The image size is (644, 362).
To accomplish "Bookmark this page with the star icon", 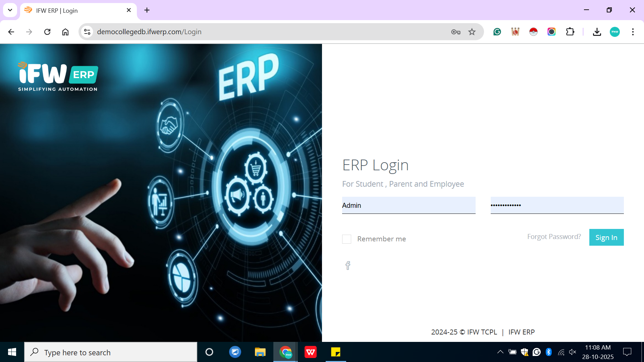I will click(472, 32).
